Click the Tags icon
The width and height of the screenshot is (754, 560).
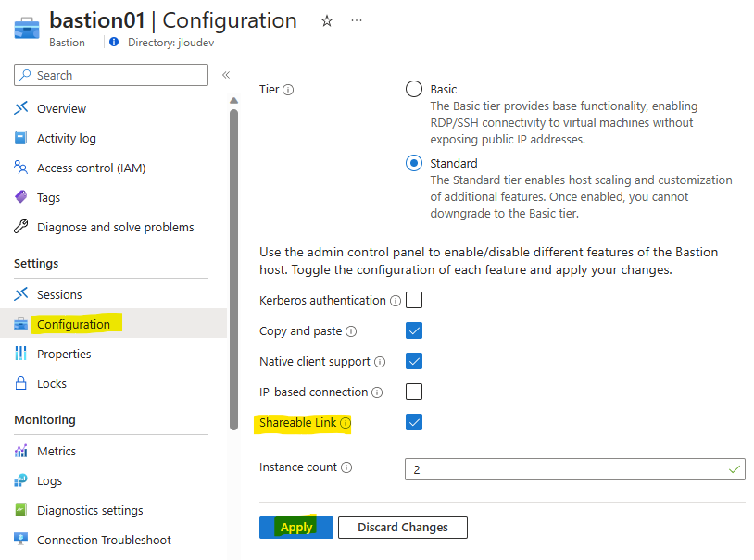[20, 197]
